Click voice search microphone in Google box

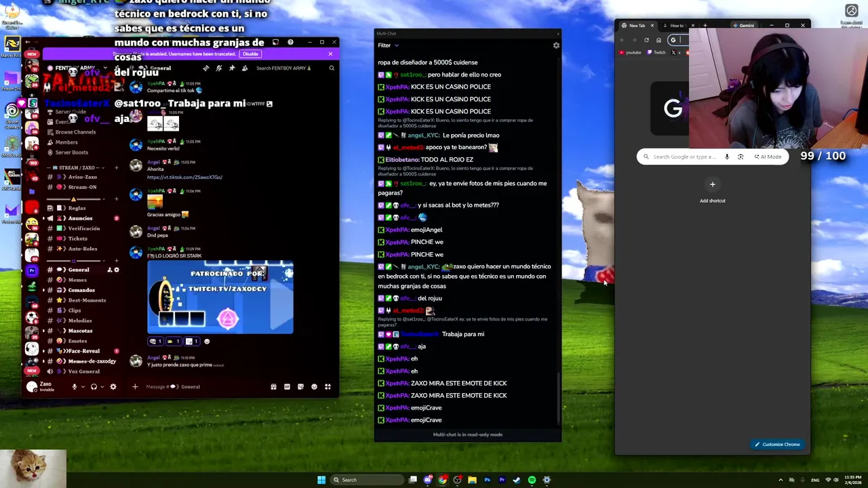click(726, 157)
